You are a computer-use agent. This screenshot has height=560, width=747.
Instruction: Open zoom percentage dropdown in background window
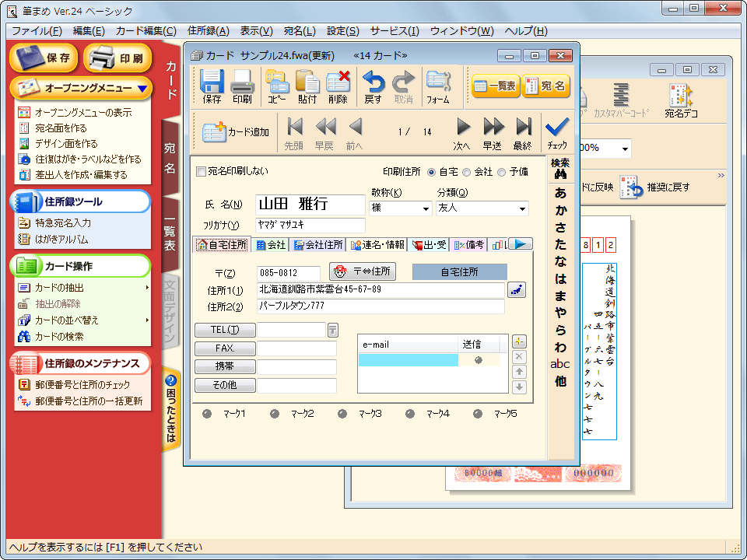pyautogui.click(x=625, y=149)
